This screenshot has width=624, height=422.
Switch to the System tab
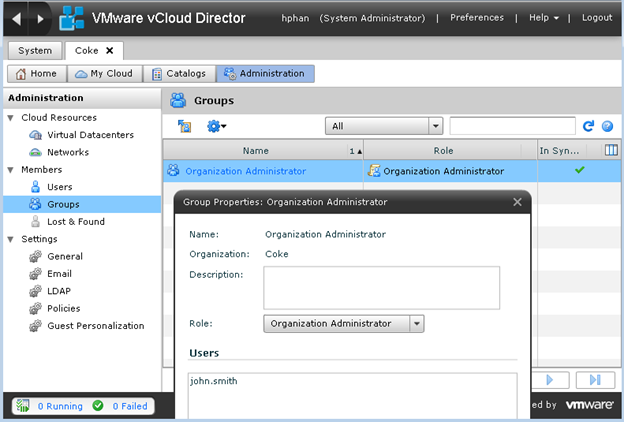click(x=35, y=50)
